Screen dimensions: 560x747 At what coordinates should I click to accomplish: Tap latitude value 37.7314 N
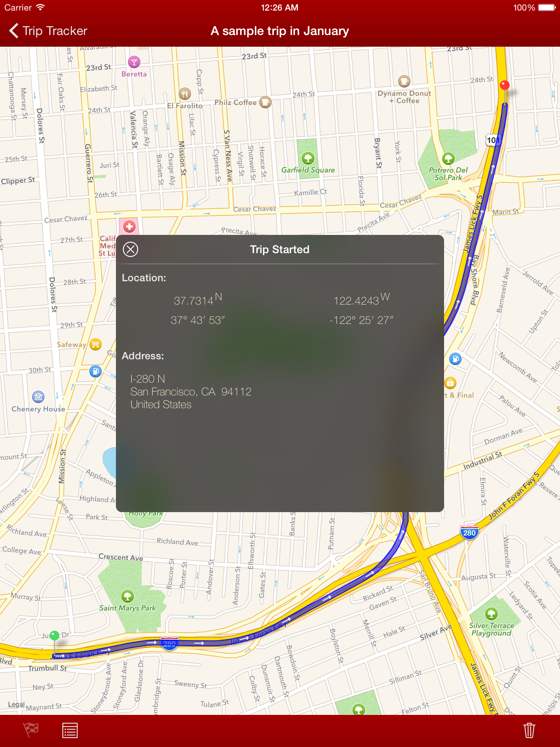[198, 299]
